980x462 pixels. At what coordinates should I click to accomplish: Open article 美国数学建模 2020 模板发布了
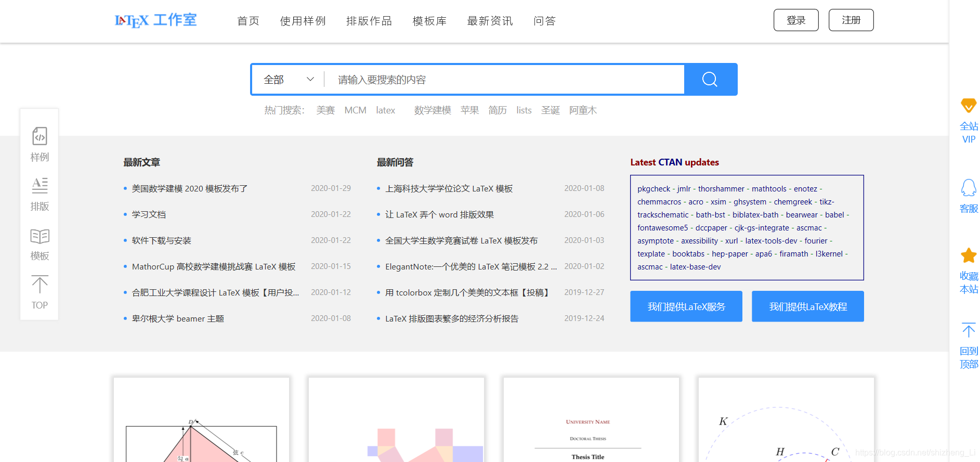point(190,188)
